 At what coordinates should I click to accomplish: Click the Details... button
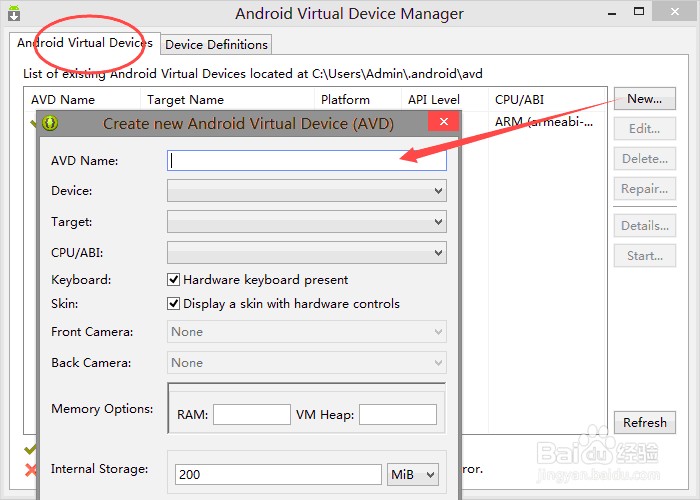click(x=645, y=225)
